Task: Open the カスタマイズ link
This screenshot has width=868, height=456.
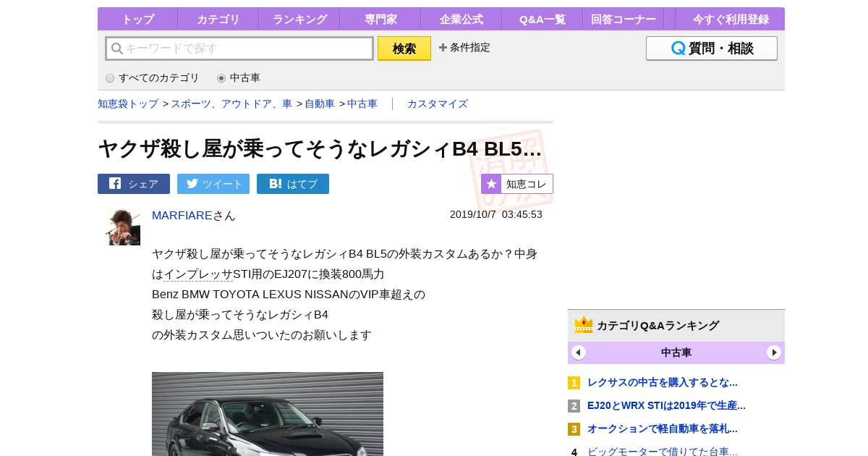Action: click(x=438, y=104)
